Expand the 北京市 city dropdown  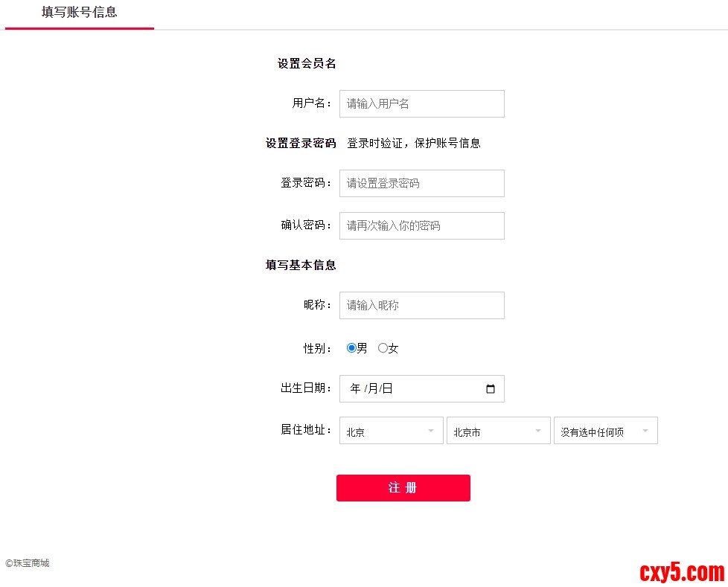point(498,431)
